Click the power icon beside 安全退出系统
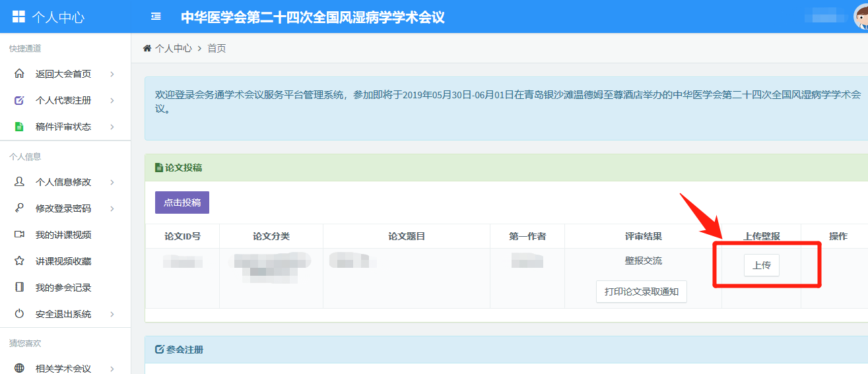This screenshot has width=868, height=374. (x=19, y=314)
